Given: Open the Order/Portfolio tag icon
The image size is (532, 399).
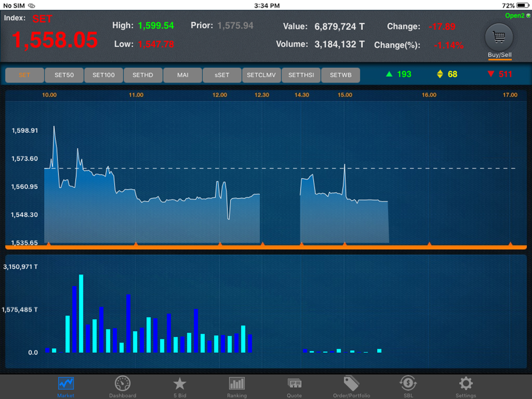Looking at the screenshot, I should pos(351,384).
